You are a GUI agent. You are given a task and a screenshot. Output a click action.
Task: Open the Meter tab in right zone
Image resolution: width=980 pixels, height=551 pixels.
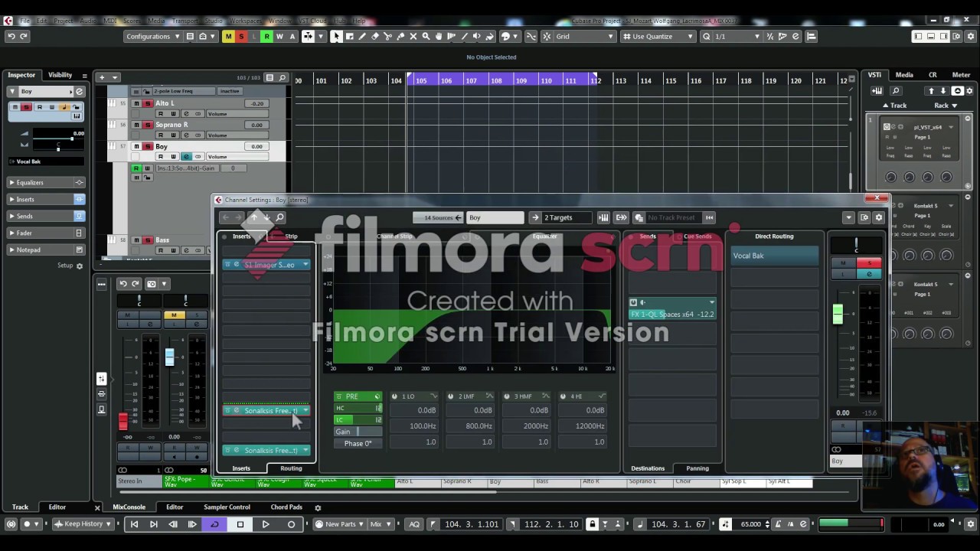tap(961, 75)
